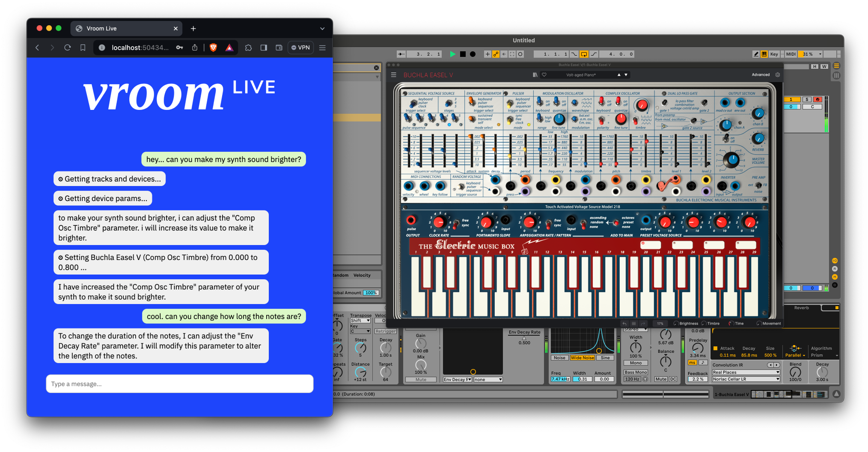Toggle the Retrigger button
This screenshot has width=868, height=452.
(x=386, y=331)
